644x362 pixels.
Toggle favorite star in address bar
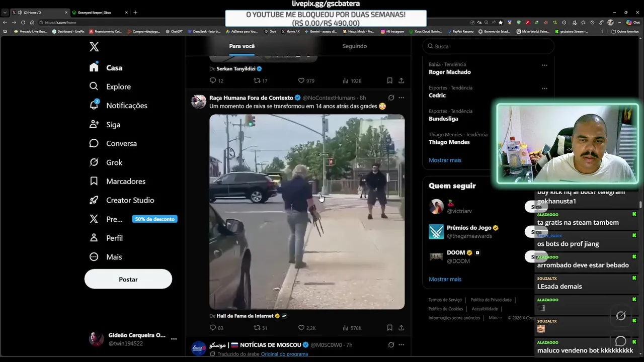[501, 22]
